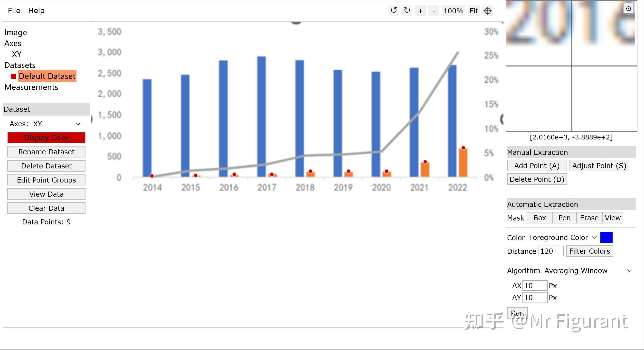The height and width of the screenshot is (350, 644).
Task: Click the Run button
Action: 517,313
